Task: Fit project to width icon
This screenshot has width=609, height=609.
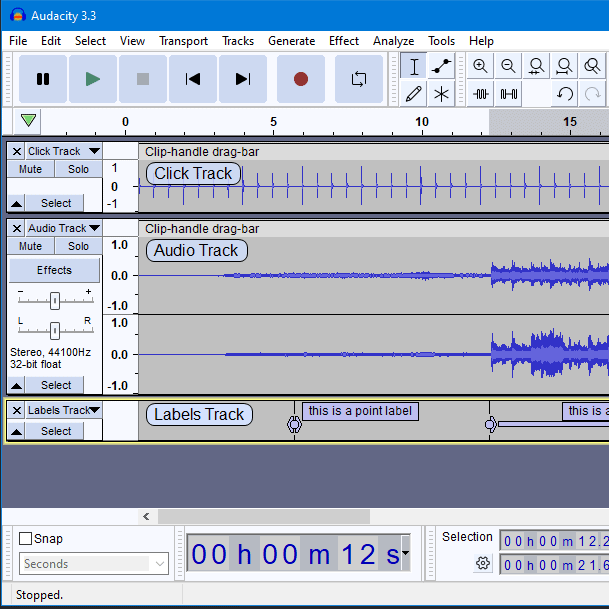Action: (x=564, y=66)
